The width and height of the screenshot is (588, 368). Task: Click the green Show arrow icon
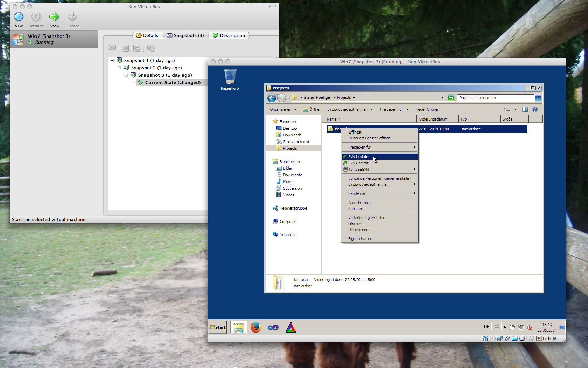54,16
